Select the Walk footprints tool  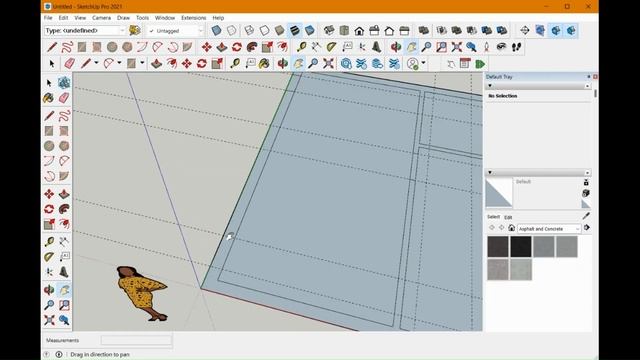516,47
